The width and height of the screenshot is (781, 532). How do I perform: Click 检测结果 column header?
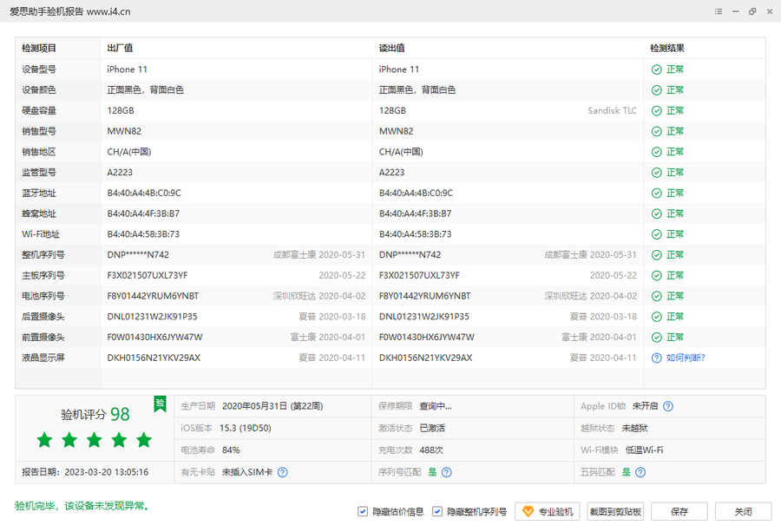[667, 49]
